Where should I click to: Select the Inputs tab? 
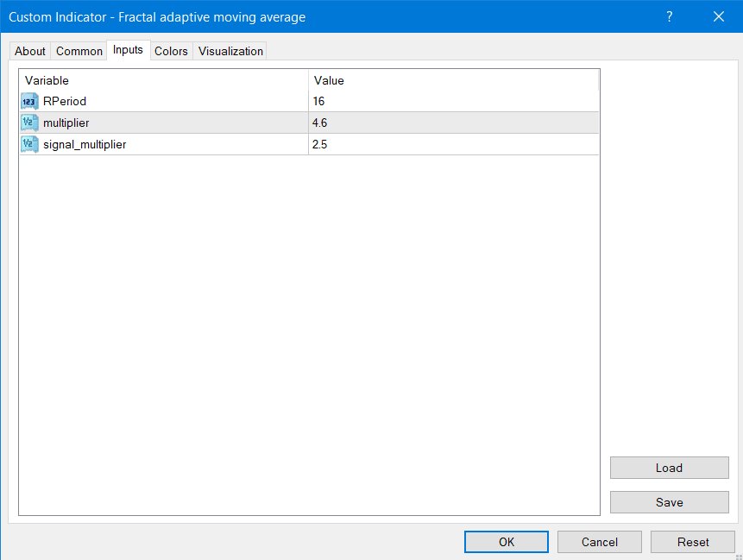coord(128,50)
